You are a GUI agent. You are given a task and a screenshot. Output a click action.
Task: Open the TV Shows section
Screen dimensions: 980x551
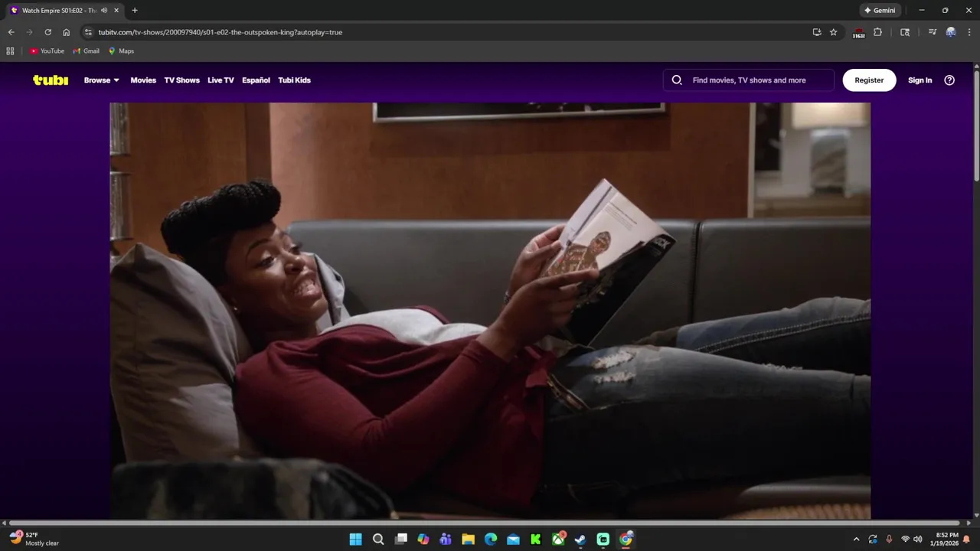pyautogui.click(x=181, y=80)
